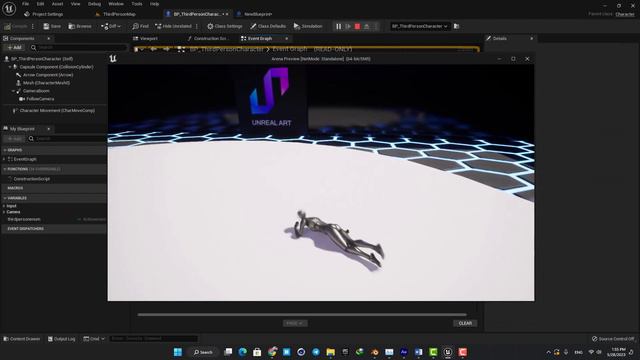Open the Compile options menu (three dots)
The image size is (640, 360).
tap(33, 26)
